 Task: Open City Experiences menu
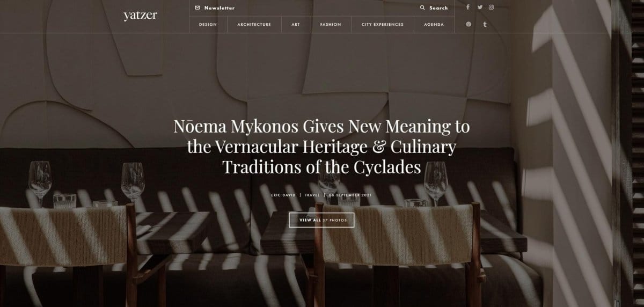click(383, 24)
